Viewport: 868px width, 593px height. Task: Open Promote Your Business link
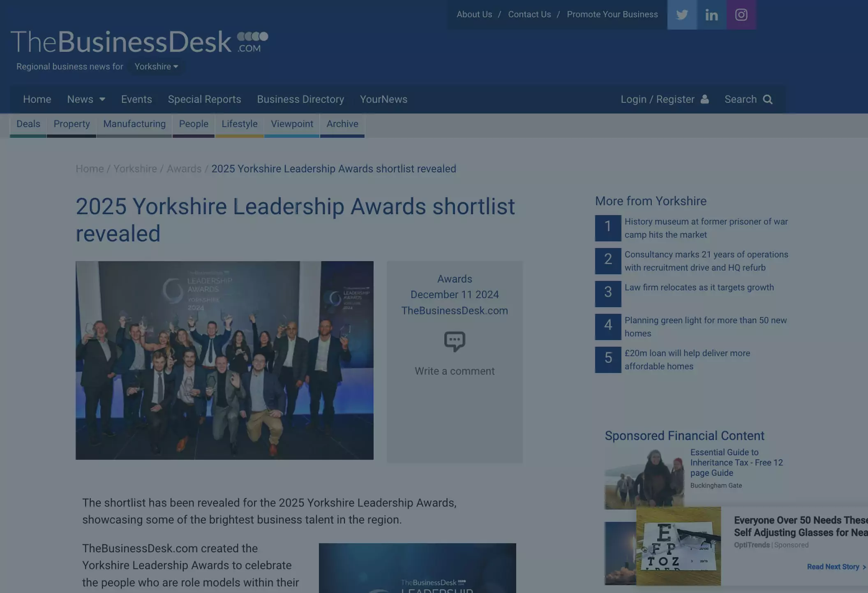[x=612, y=14]
